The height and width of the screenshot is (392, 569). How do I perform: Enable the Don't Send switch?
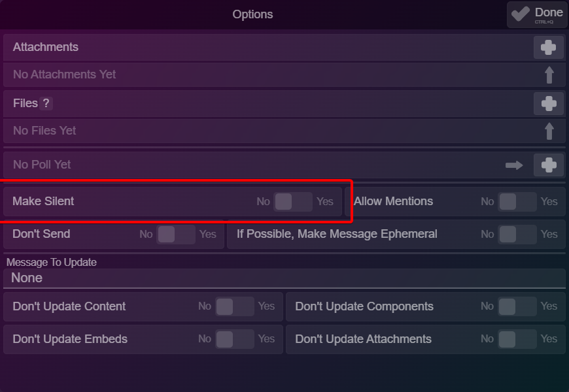[176, 235]
